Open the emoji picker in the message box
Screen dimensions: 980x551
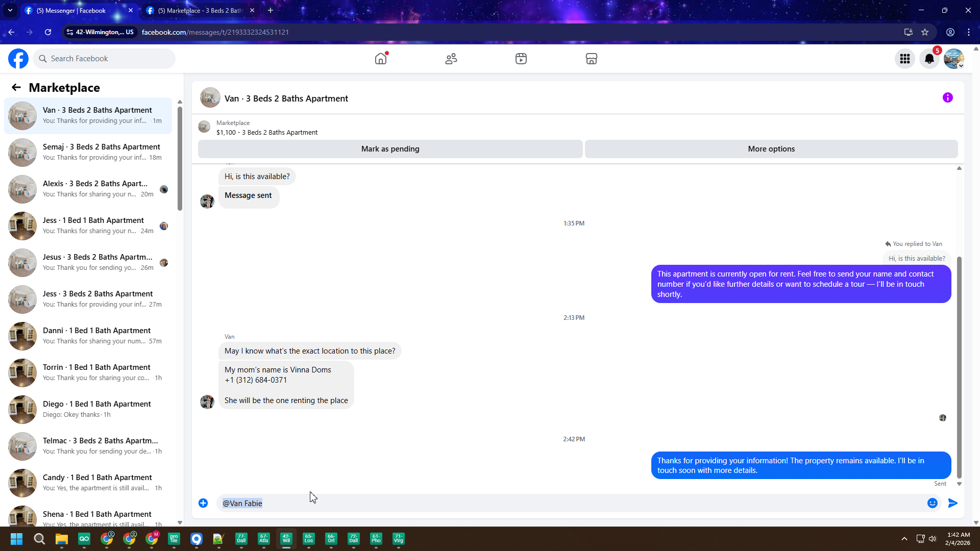pyautogui.click(x=932, y=503)
